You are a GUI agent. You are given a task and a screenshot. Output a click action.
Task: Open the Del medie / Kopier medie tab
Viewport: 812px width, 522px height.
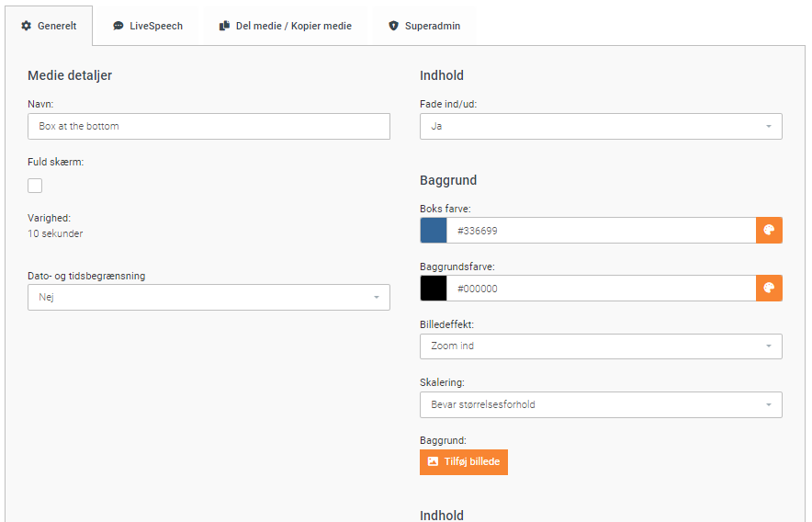[x=285, y=26]
